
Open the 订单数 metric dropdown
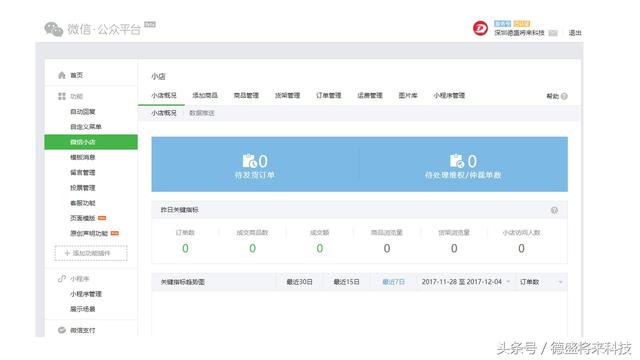tap(542, 282)
